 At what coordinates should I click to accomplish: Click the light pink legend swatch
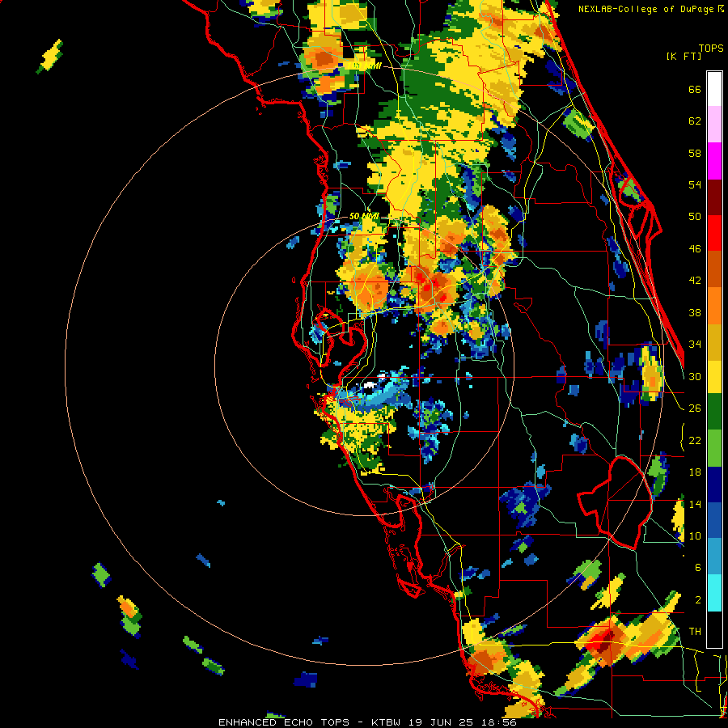[x=714, y=124]
